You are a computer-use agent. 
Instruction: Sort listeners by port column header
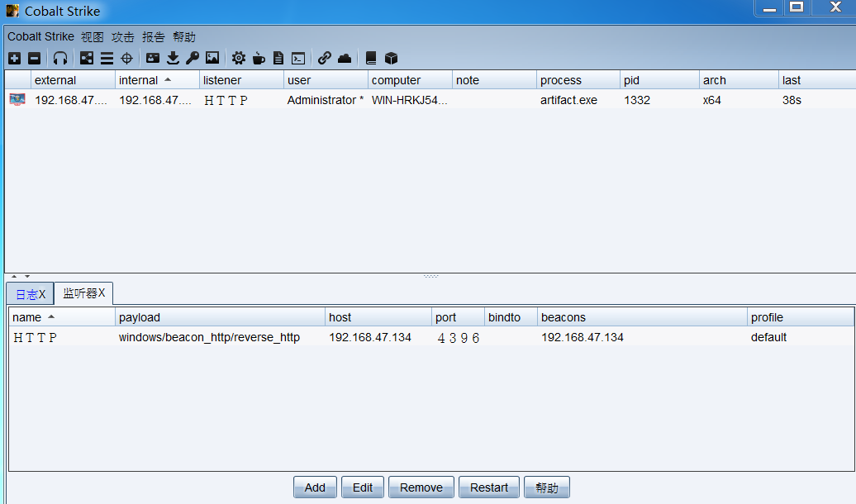tap(458, 317)
